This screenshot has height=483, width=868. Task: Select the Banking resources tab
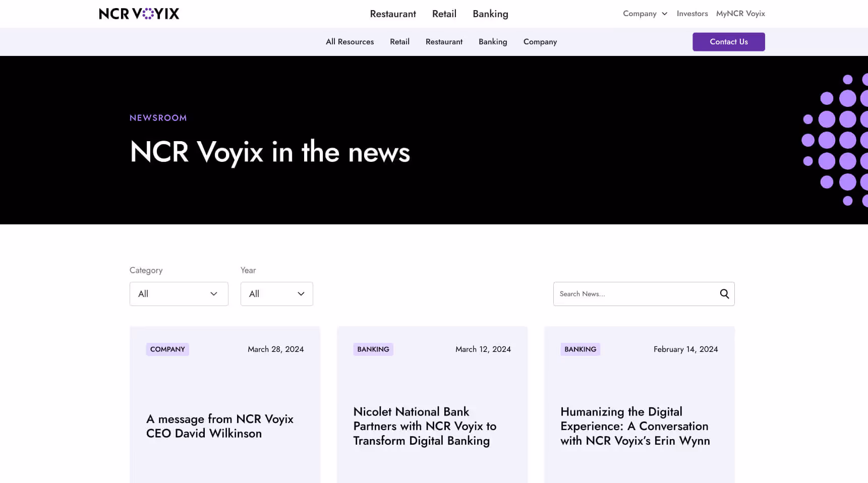click(x=493, y=42)
